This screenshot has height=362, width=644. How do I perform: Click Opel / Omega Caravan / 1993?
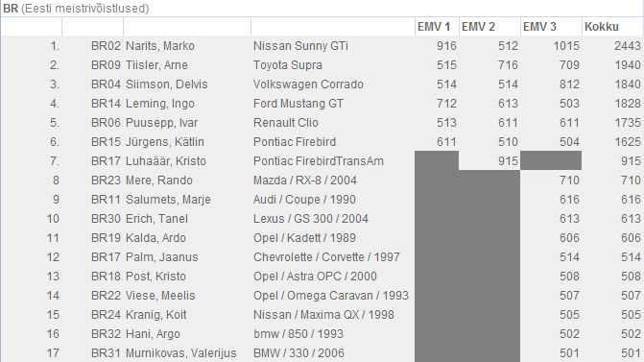click(x=330, y=296)
